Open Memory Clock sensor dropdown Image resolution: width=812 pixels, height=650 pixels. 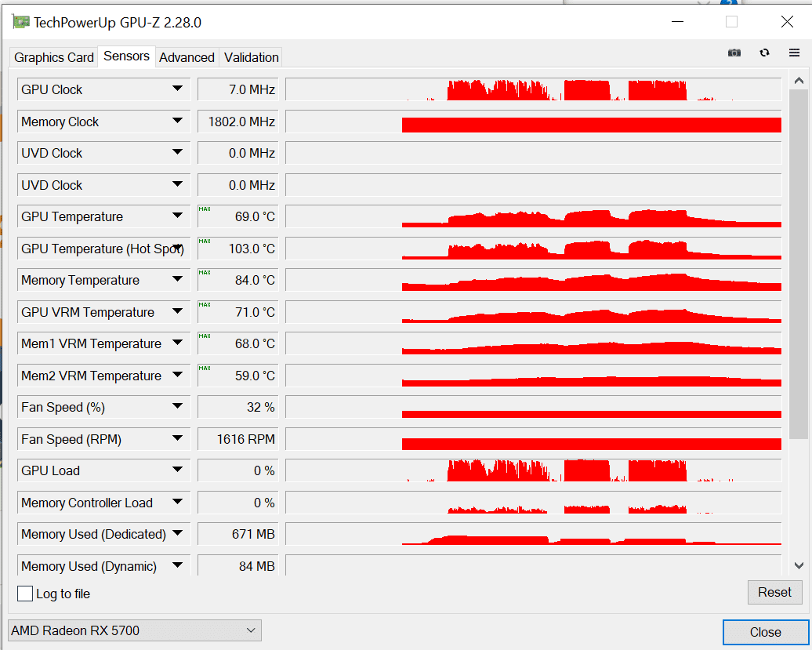click(177, 122)
